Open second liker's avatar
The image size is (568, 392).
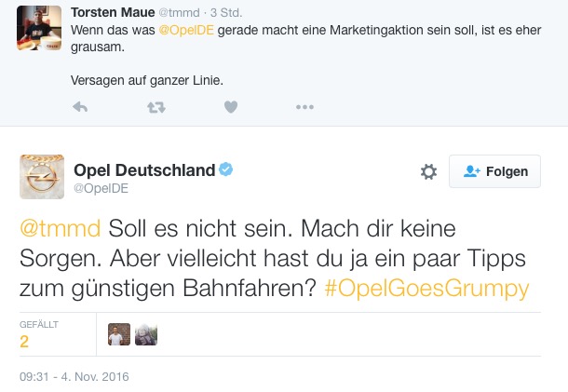pyautogui.click(x=146, y=334)
